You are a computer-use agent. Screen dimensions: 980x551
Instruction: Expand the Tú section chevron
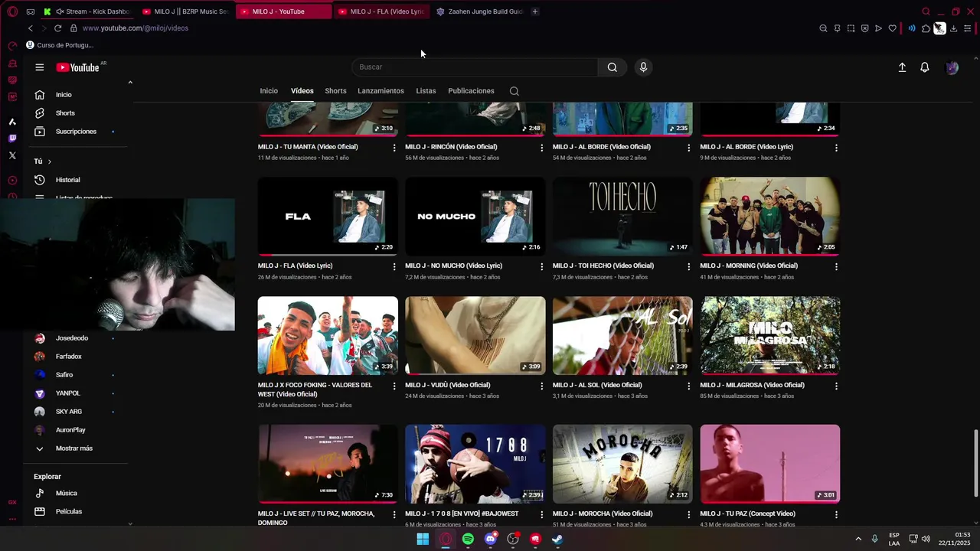(x=50, y=161)
